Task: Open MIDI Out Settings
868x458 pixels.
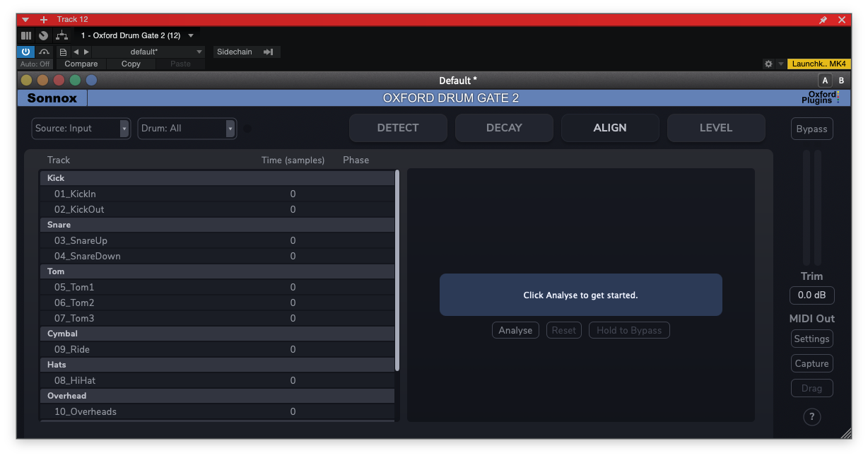Action: (811, 339)
